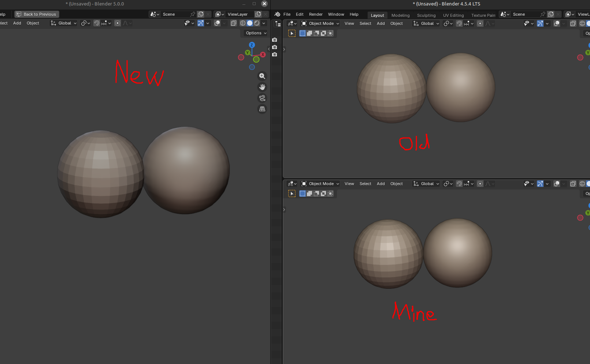The width and height of the screenshot is (590, 364).
Task: Switch to the Sculpting workspace tab
Action: 426,15
